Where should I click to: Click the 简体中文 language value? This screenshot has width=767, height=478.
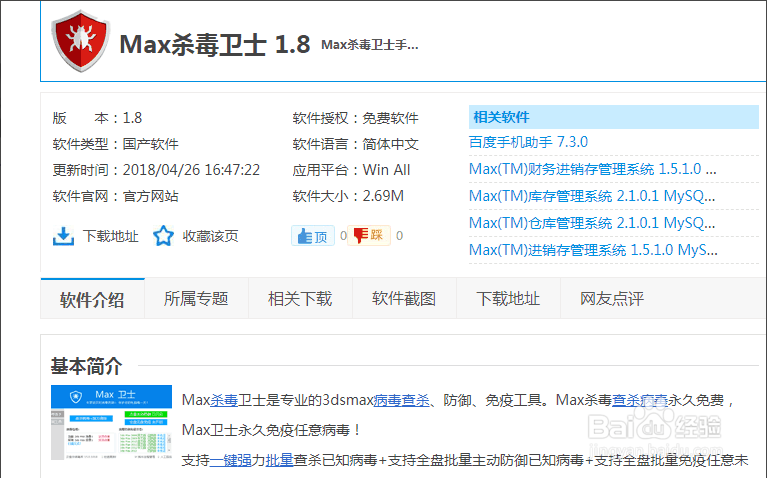tap(390, 144)
